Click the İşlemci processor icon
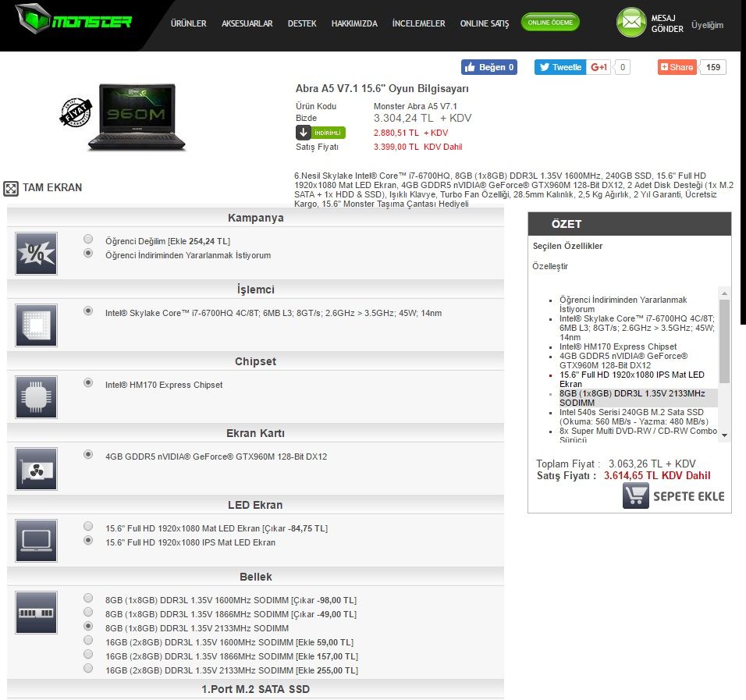Screen dimensions: 746x700 click(x=36, y=325)
